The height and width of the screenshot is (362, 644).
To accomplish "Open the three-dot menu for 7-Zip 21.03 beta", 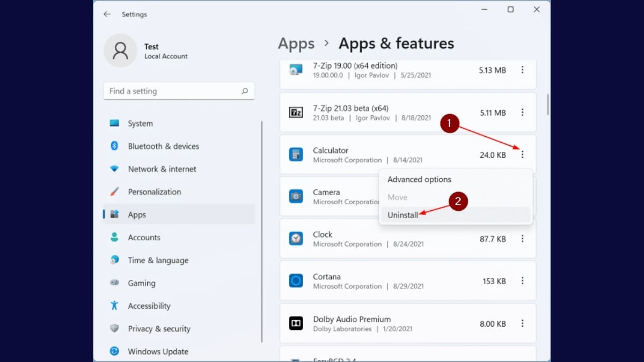I will [522, 112].
